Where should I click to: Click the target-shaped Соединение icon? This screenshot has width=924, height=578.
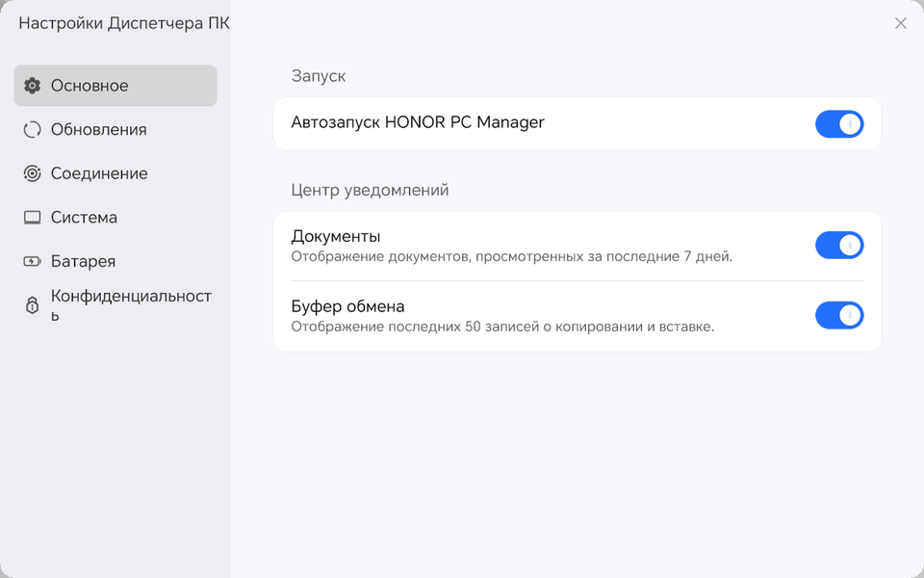[x=32, y=173]
